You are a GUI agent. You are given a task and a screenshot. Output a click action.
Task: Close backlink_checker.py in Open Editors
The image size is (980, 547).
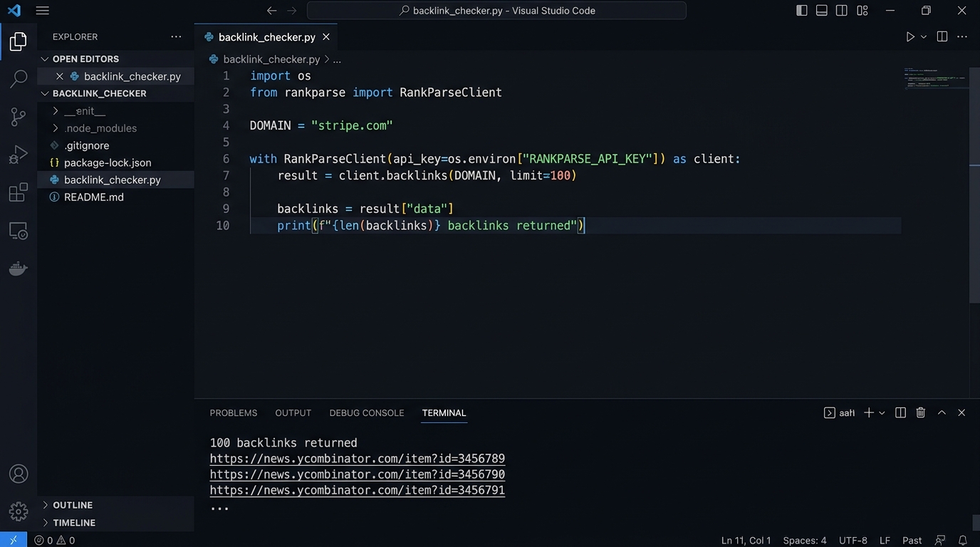click(60, 76)
